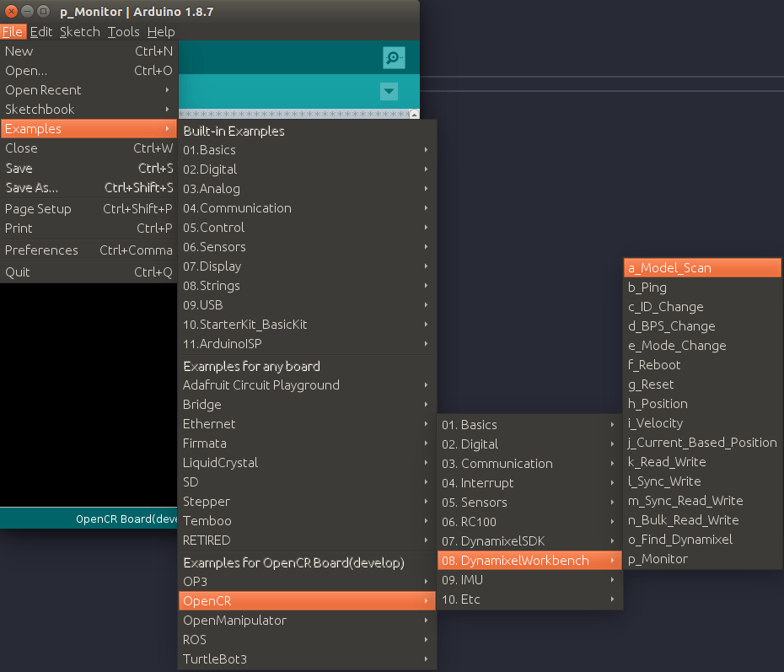Open the Serial Monitor with the magnifier icon
Viewport: 784px width, 672px height.
392,57
